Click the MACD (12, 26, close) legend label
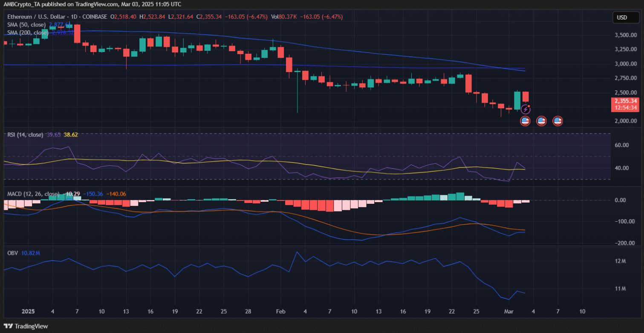This screenshot has height=333, width=644. 33,194
